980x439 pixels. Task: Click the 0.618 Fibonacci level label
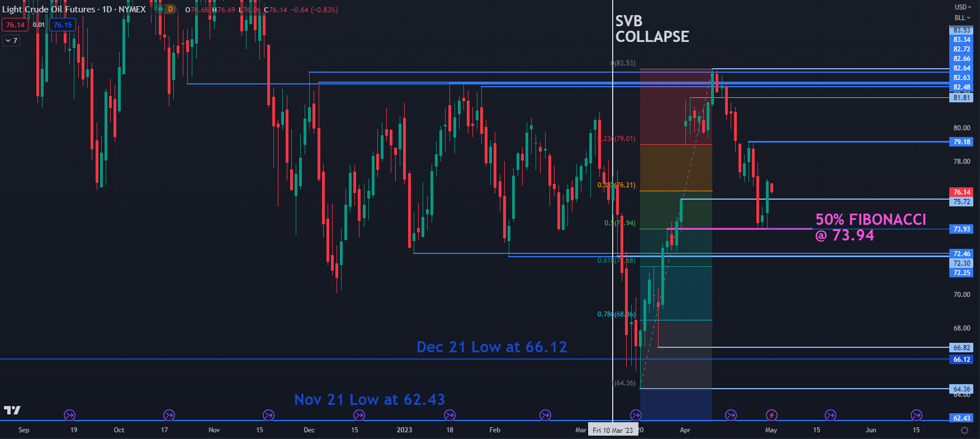(616, 261)
